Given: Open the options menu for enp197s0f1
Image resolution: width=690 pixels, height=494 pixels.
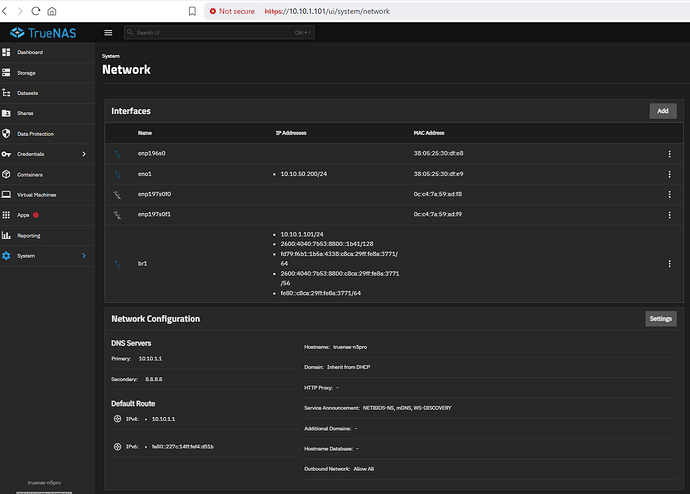Looking at the screenshot, I should tap(669, 215).
